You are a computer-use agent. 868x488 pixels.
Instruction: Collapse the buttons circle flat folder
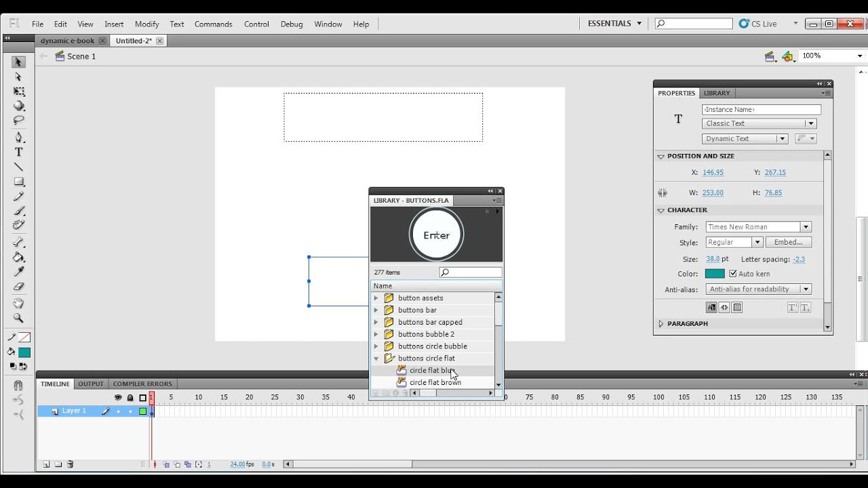tap(376, 359)
